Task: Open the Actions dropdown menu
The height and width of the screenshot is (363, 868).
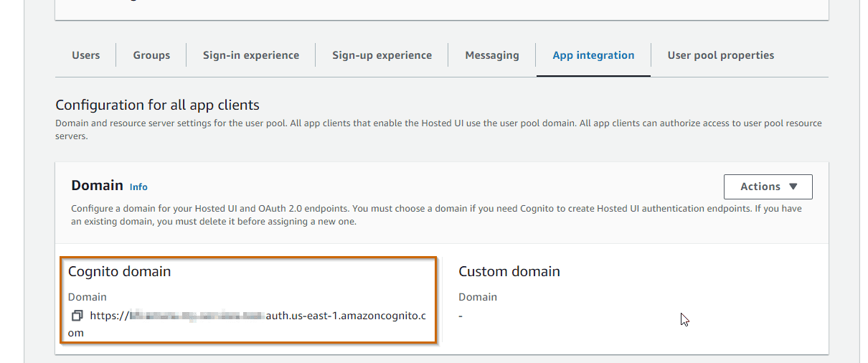Action: (x=768, y=187)
